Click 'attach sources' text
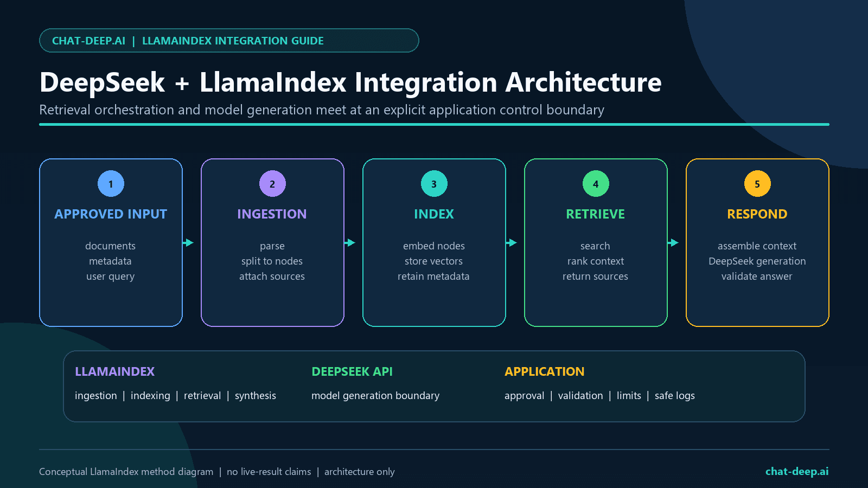Screen dimensions: 868x488 coord(272,277)
